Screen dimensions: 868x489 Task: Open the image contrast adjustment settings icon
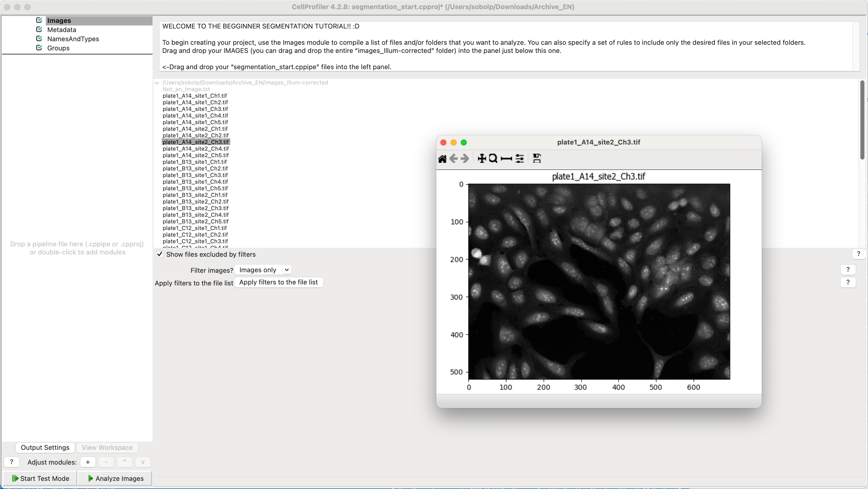click(519, 158)
